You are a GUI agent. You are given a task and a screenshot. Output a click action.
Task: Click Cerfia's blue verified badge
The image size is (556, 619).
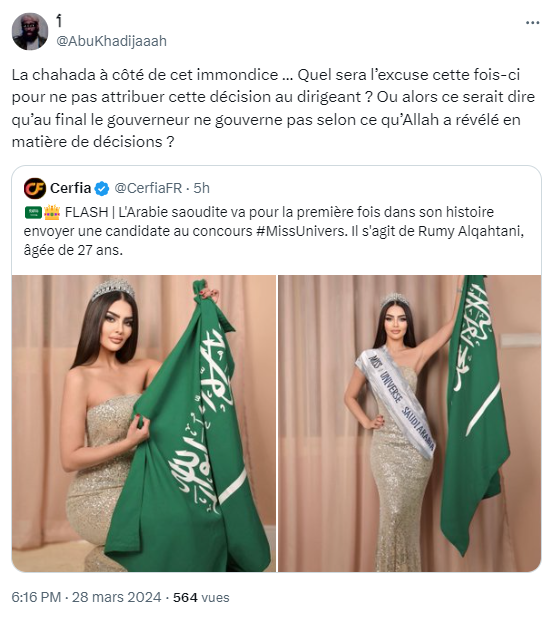click(x=102, y=189)
